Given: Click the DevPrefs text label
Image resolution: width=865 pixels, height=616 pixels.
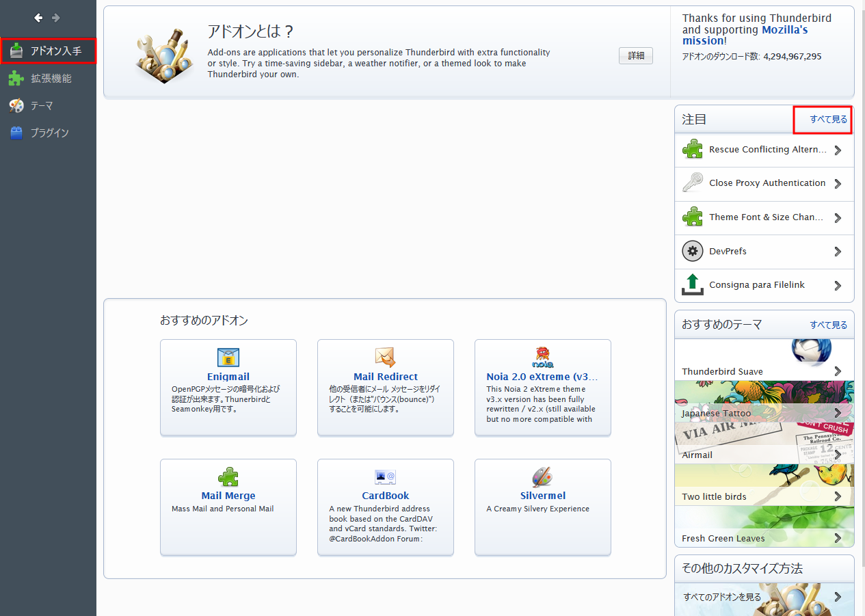Looking at the screenshot, I should tap(728, 252).
